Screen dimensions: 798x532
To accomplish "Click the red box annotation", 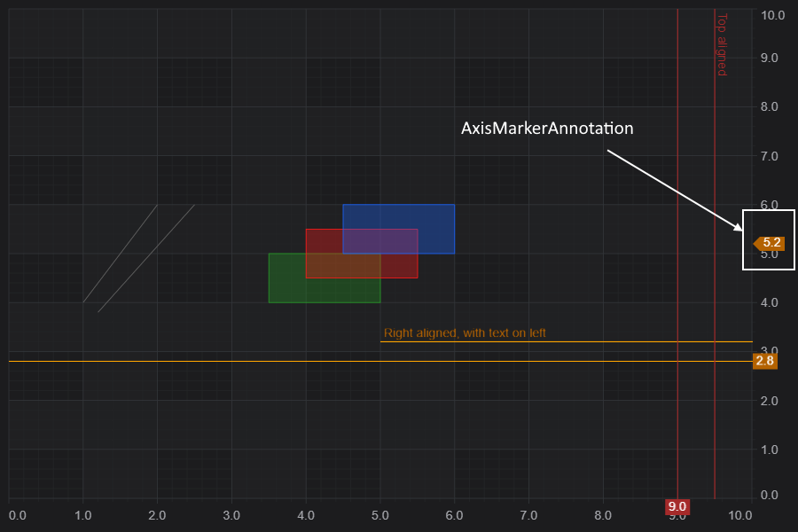I will pyautogui.click(x=362, y=254).
